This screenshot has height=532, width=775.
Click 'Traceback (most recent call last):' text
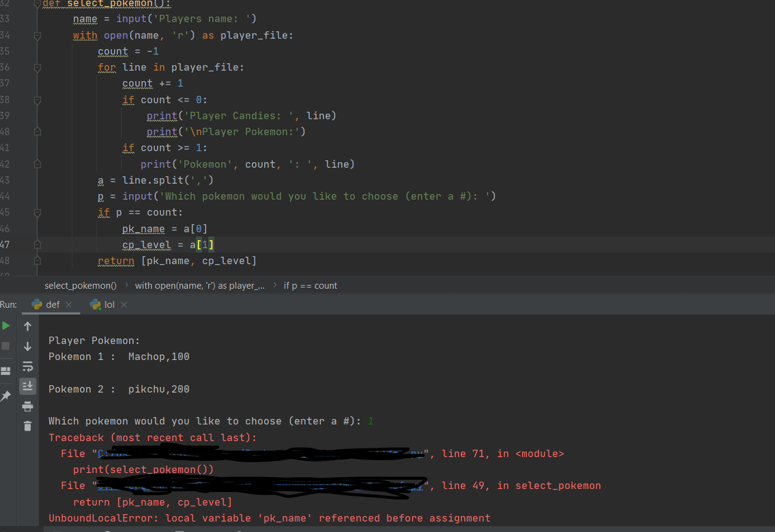pyautogui.click(x=152, y=438)
